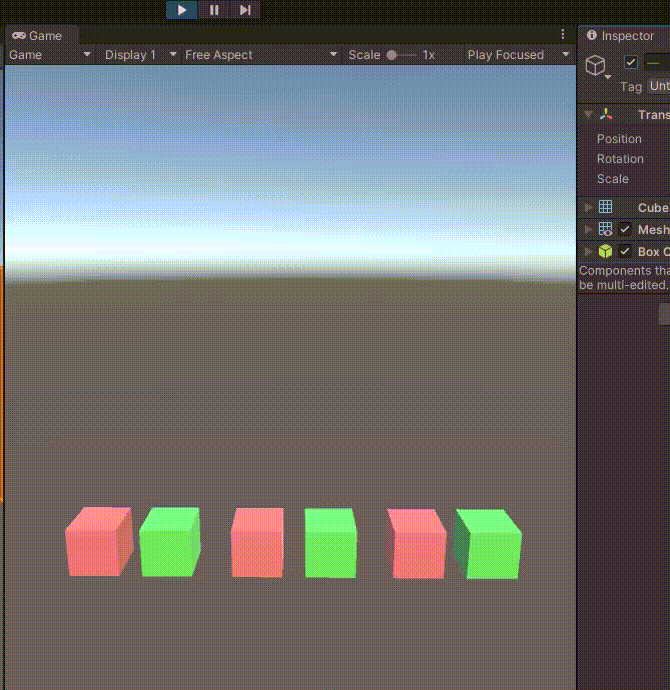This screenshot has height=690, width=670.
Task: Click the object name field in Inspector
Action: (658, 62)
